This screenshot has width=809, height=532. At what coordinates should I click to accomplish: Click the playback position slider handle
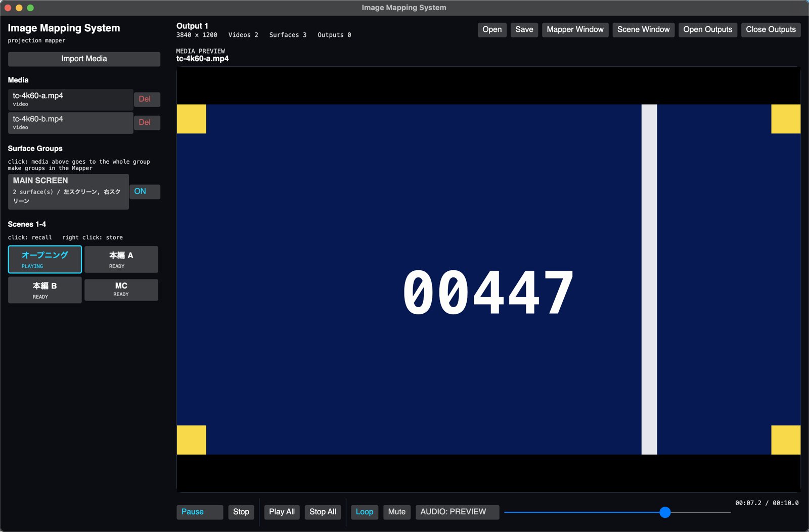(665, 513)
